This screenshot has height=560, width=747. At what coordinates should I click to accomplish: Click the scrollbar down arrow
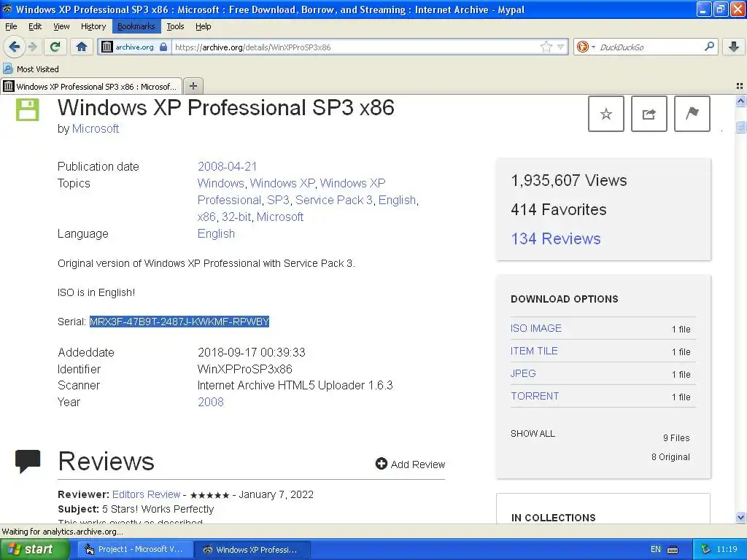pyautogui.click(x=740, y=517)
